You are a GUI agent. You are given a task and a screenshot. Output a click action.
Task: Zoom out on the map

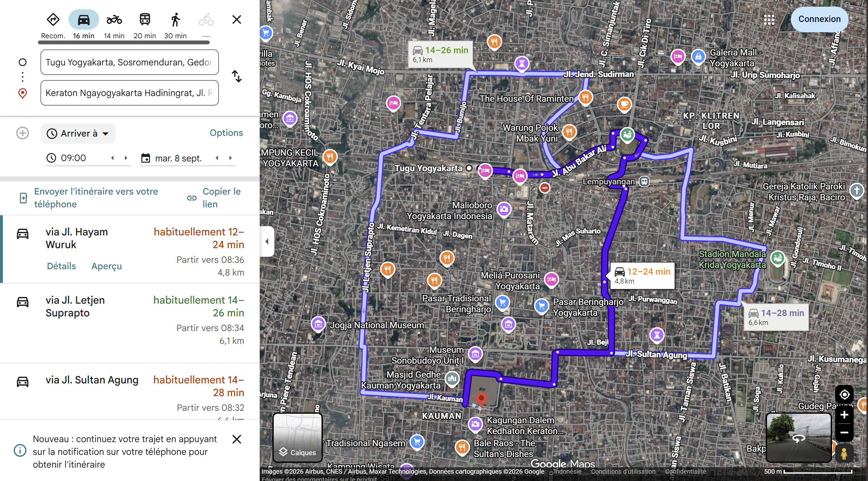tap(844, 433)
